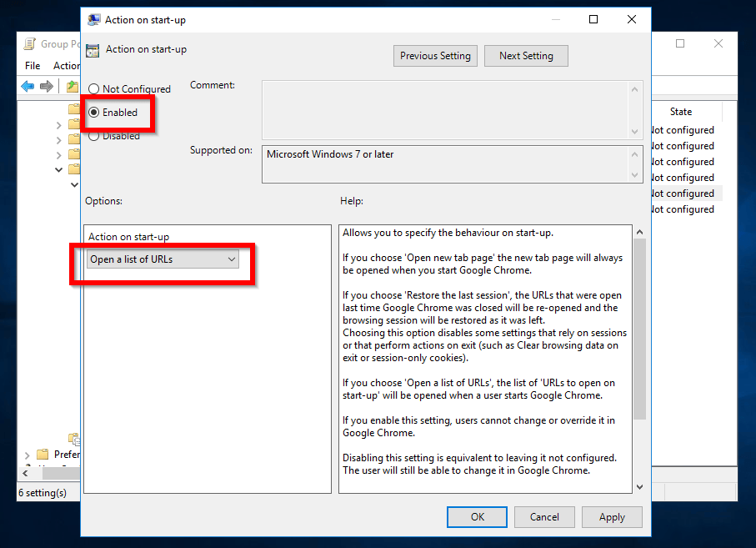Screen dimensions: 756x548
Task: Open the File menu
Action: [x=33, y=66]
